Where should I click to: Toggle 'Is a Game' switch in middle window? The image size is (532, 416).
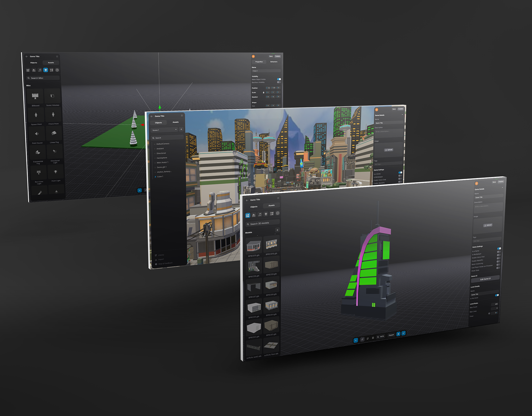coord(400,173)
